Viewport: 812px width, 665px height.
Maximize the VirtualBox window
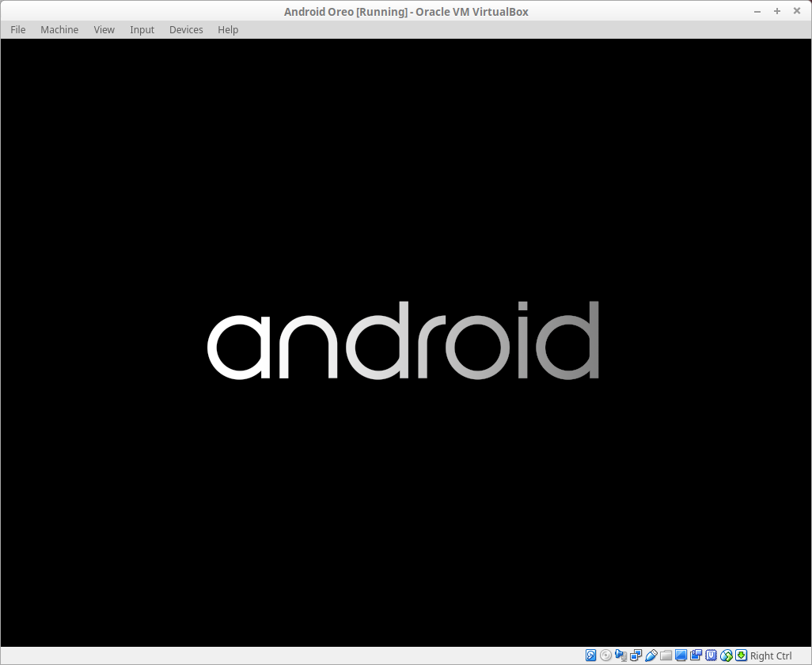point(777,11)
